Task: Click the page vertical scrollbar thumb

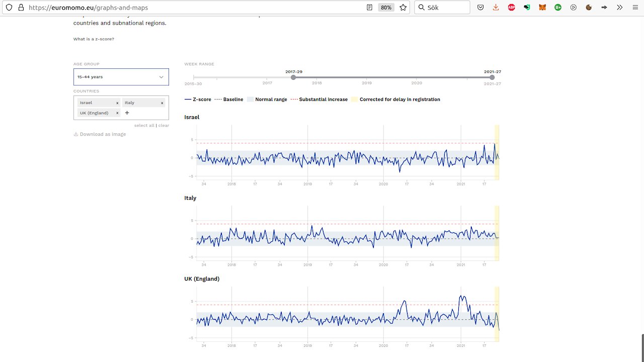Action: (642, 348)
